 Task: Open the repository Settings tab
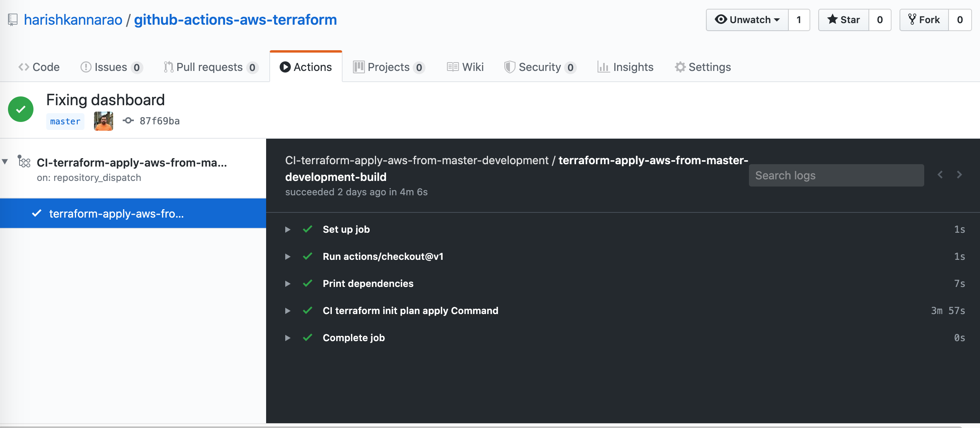click(x=703, y=67)
